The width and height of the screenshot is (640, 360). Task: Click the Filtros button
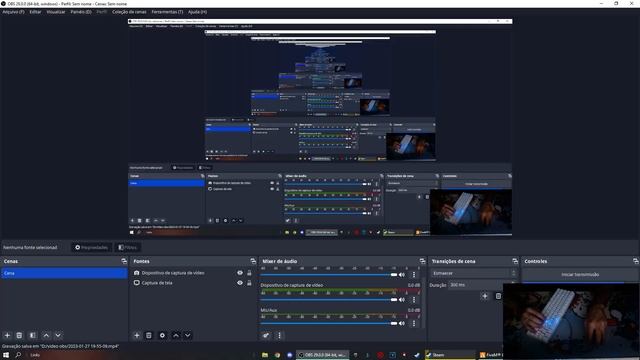tap(127, 247)
